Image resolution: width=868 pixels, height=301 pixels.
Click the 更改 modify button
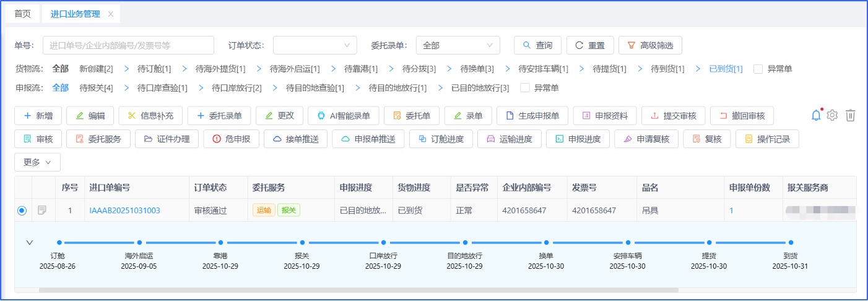279,116
